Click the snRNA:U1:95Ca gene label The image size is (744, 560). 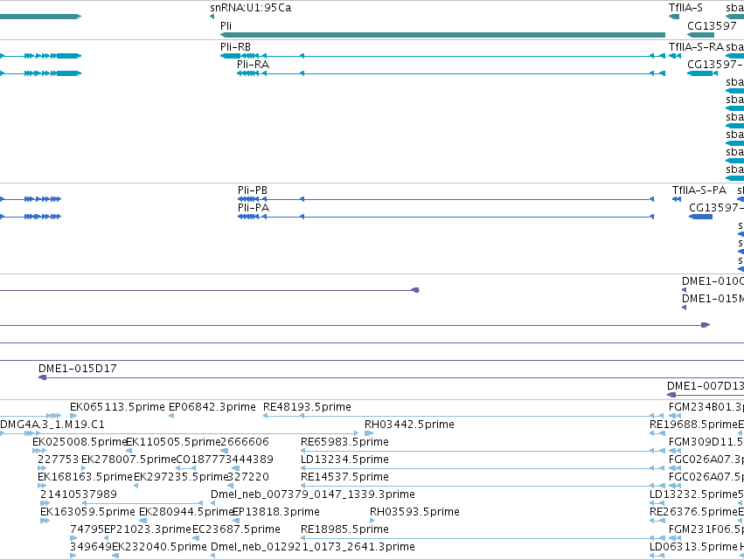(x=251, y=8)
